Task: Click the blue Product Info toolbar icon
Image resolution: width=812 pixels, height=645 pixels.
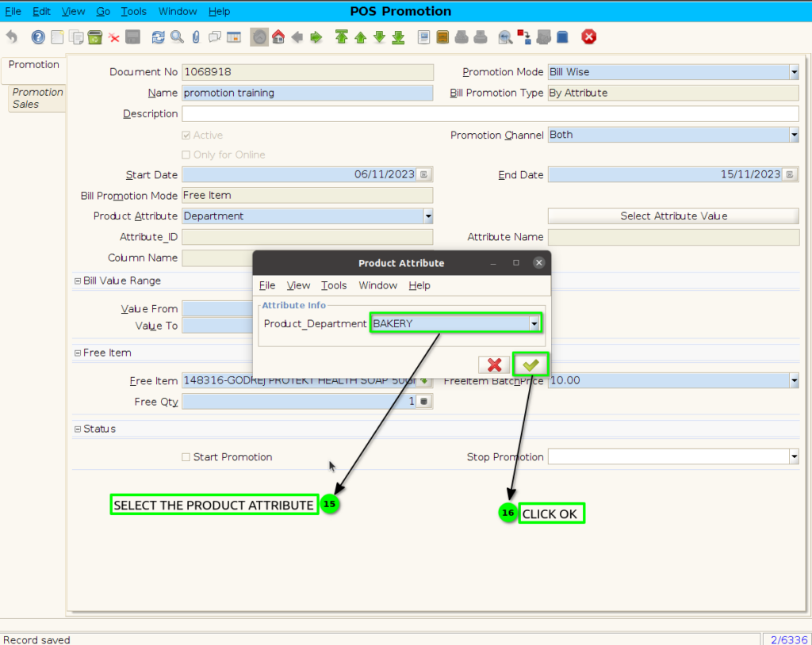Action: [x=562, y=36]
